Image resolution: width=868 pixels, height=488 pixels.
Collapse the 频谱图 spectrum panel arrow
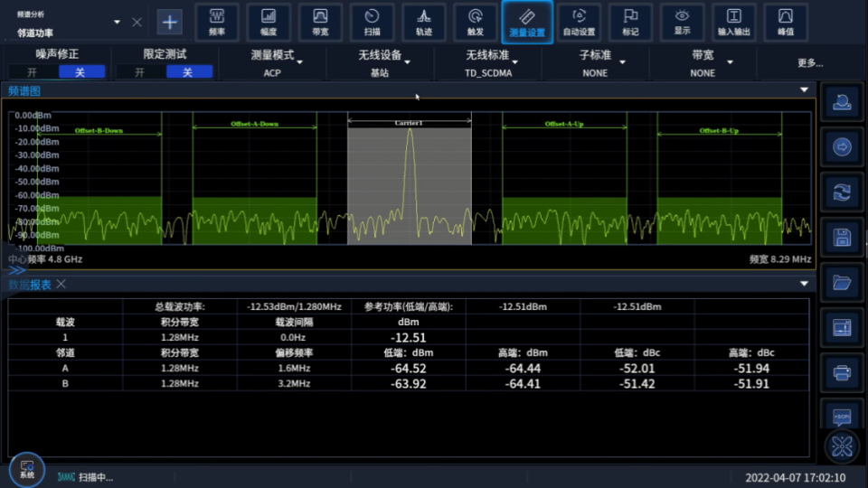pyautogui.click(x=804, y=90)
